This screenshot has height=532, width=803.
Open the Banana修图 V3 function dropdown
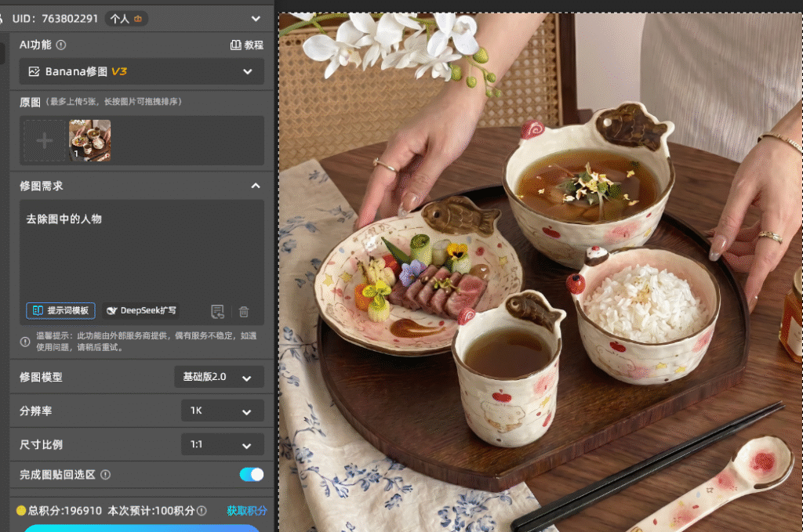click(x=141, y=71)
